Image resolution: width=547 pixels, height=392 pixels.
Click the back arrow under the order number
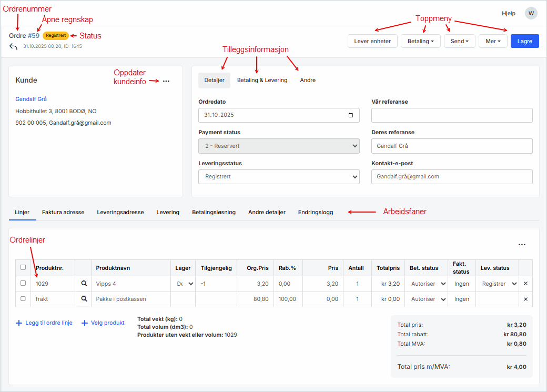[13, 47]
